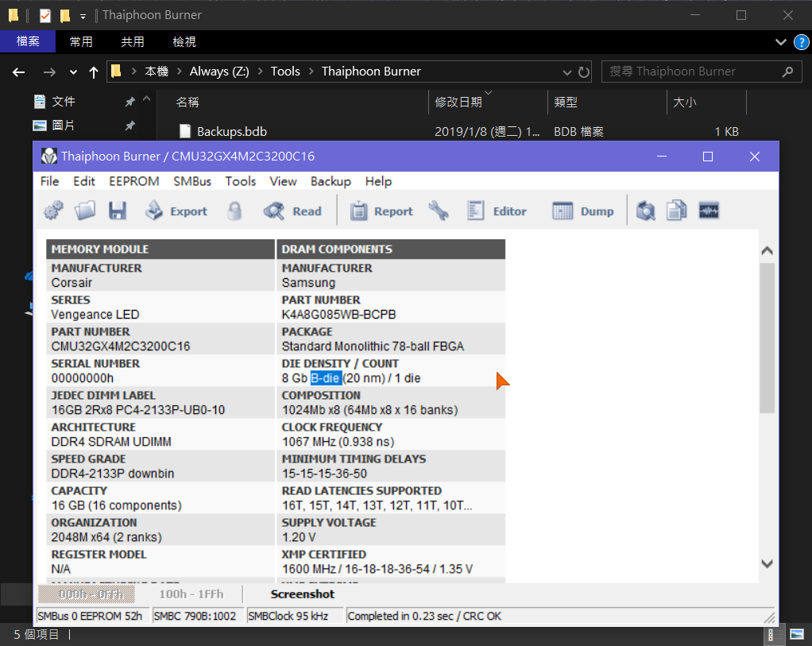Switch to the 100h - 1FFh tab
The width and height of the screenshot is (812, 646).
point(191,594)
